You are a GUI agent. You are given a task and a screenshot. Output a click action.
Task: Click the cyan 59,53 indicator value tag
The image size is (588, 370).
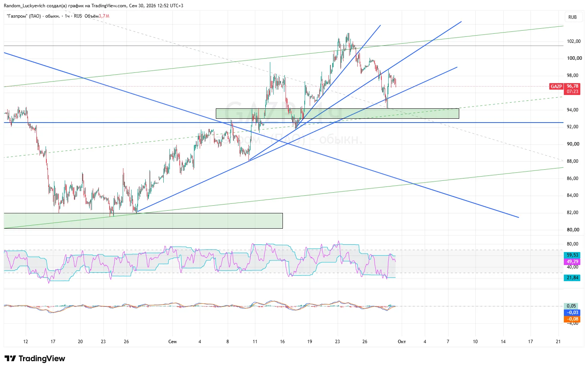point(572,255)
